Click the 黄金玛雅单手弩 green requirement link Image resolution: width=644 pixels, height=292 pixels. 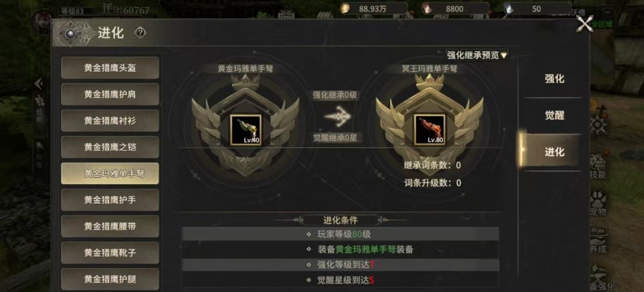click(366, 250)
